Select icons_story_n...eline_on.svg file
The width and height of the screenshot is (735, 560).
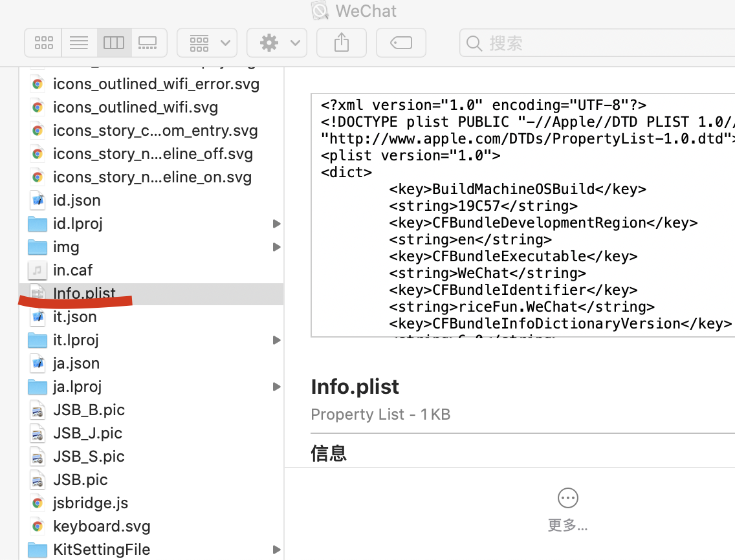(x=151, y=177)
